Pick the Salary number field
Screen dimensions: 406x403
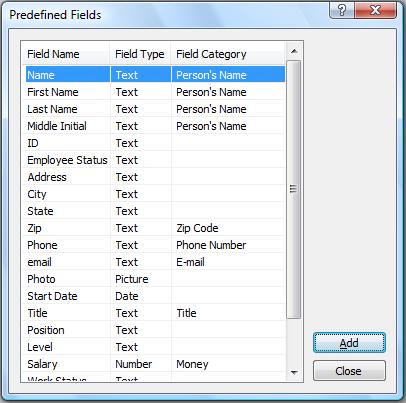click(x=155, y=364)
